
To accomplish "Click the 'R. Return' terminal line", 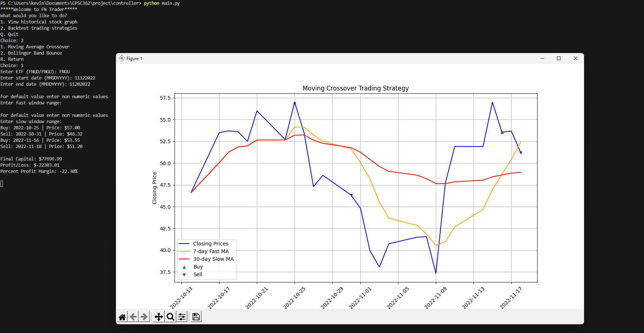I will pos(12,59).
